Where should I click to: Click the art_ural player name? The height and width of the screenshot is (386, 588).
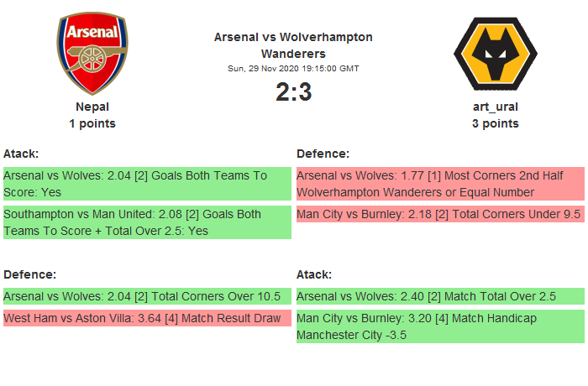pyautogui.click(x=495, y=107)
